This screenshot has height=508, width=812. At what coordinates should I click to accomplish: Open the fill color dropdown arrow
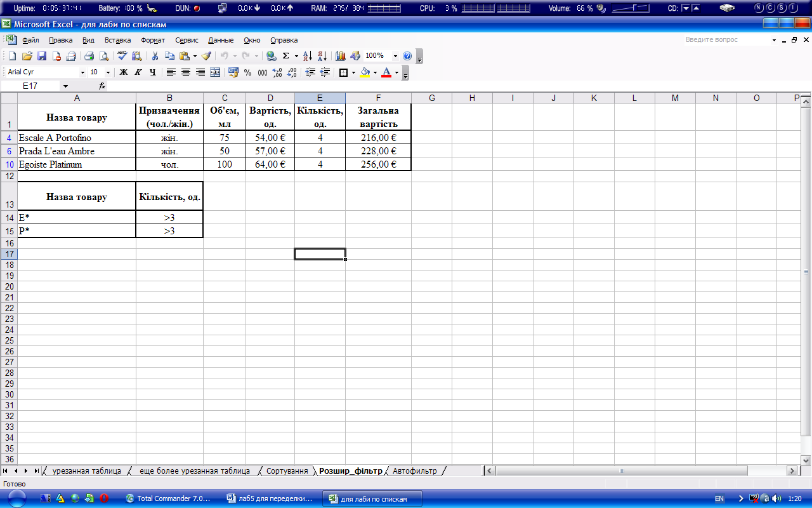pyautogui.click(x=375, y=72)
